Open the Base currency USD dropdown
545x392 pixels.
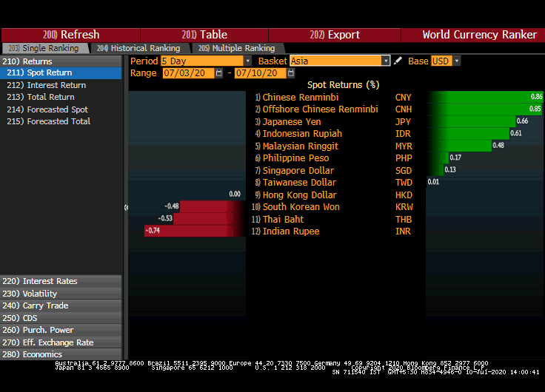[x=446, y=61]
